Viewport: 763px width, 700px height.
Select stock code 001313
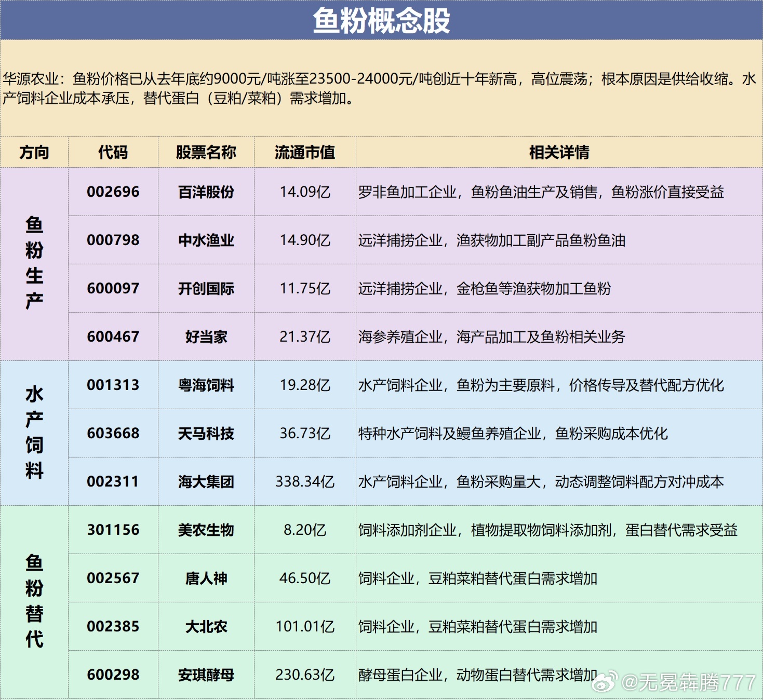tap(113, 385)
